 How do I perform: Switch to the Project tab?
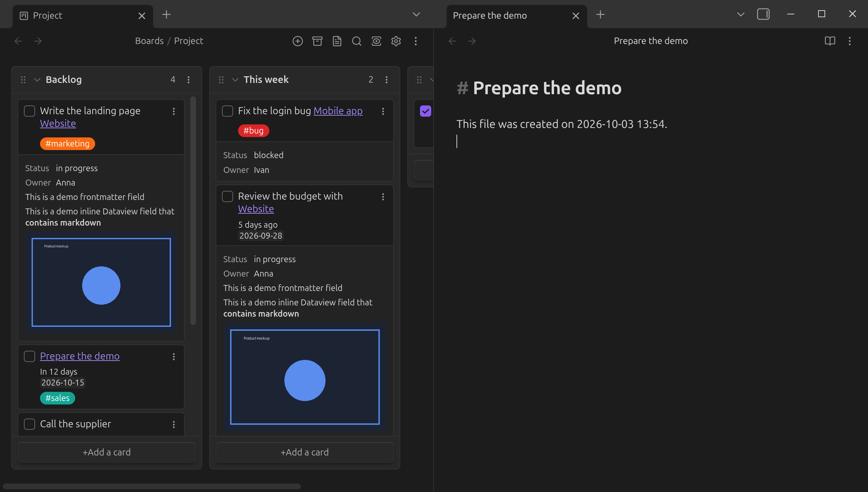83,16
